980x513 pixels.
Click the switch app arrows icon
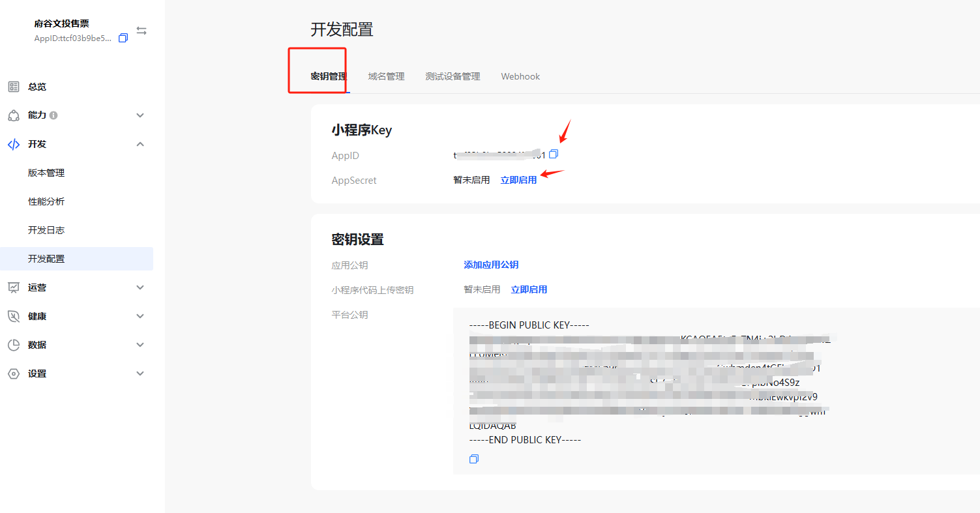pyautogui.click(x=141, y=31)
